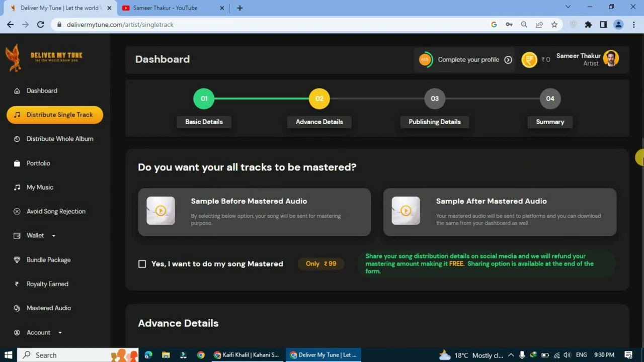
Task: Click the Portfolio briefcase icon
Action: [17, 163]
